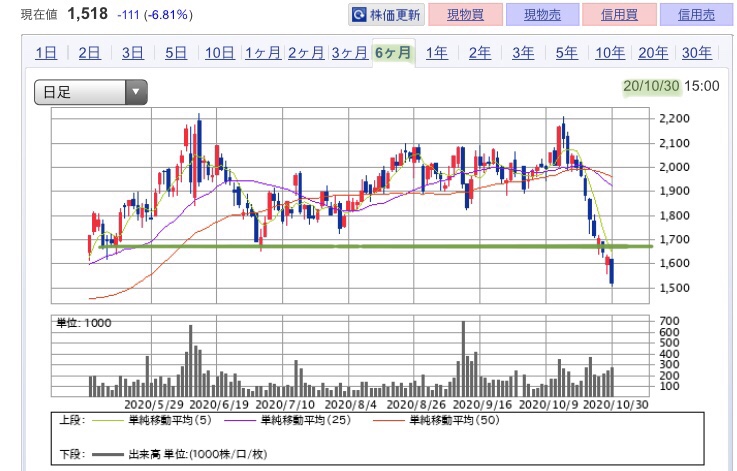737x471 pixels.
Task: Show the 1年 chart range
Action: tap(437, 53)
